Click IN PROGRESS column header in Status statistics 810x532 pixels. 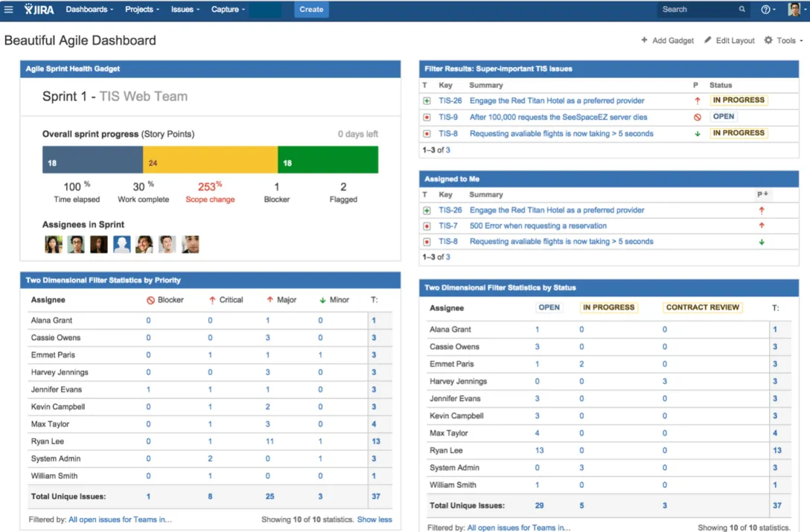click(x=608, y=307)
